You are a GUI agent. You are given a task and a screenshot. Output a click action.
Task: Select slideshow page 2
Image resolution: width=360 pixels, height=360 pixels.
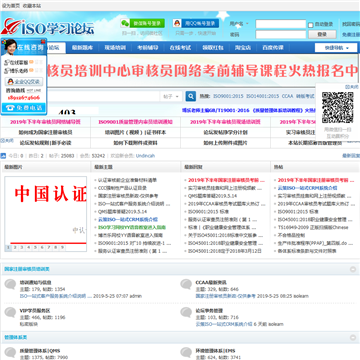15,248
